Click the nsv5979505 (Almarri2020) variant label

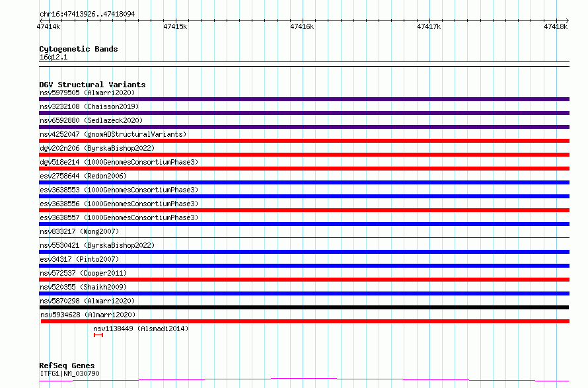pyautogui.click(x=87, y=93)
